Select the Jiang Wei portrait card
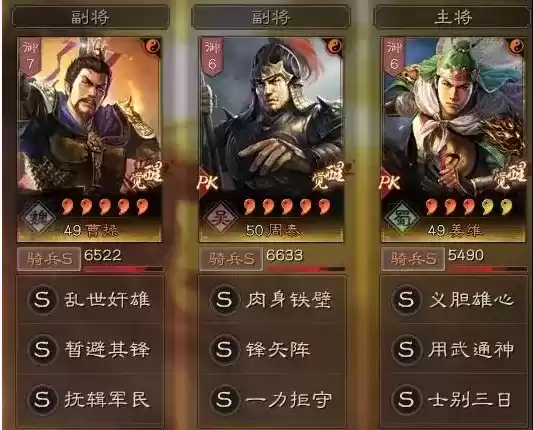This screenshot has width=533, height=430. pyautogui.click(x=453, y=139)
